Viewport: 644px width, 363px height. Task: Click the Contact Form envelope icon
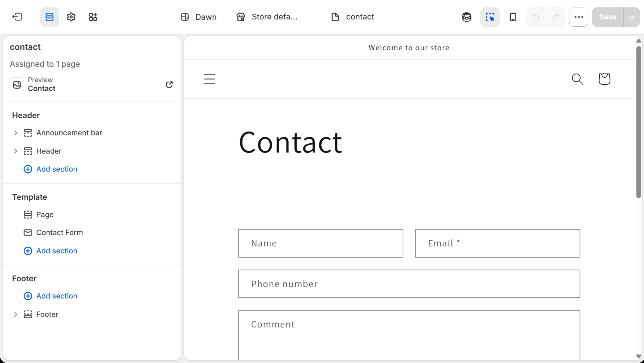pyautogui.click(x=28, y=233)
